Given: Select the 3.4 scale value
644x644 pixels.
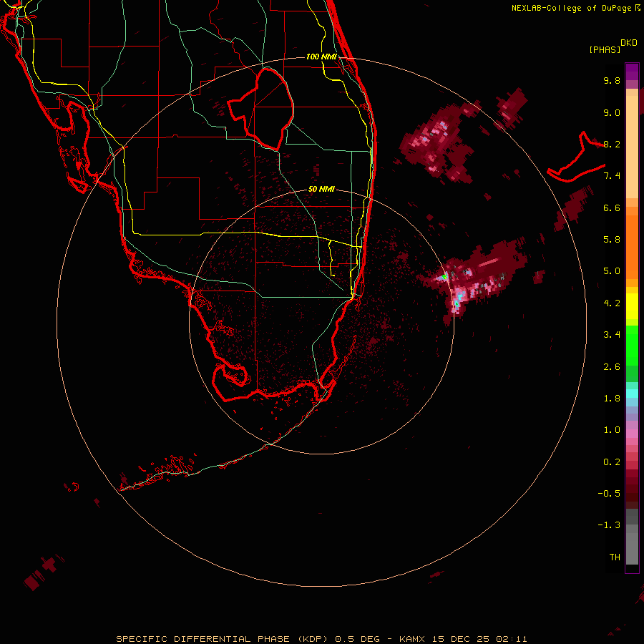Looking at the screenshot, I should [612, 335].
